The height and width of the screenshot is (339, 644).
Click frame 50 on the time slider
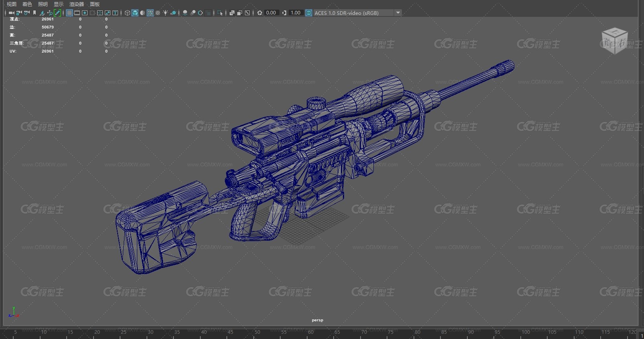(257, 332)
